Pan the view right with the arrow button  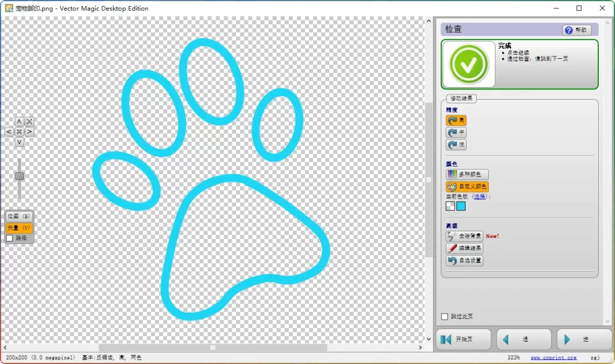pos(29,132)
